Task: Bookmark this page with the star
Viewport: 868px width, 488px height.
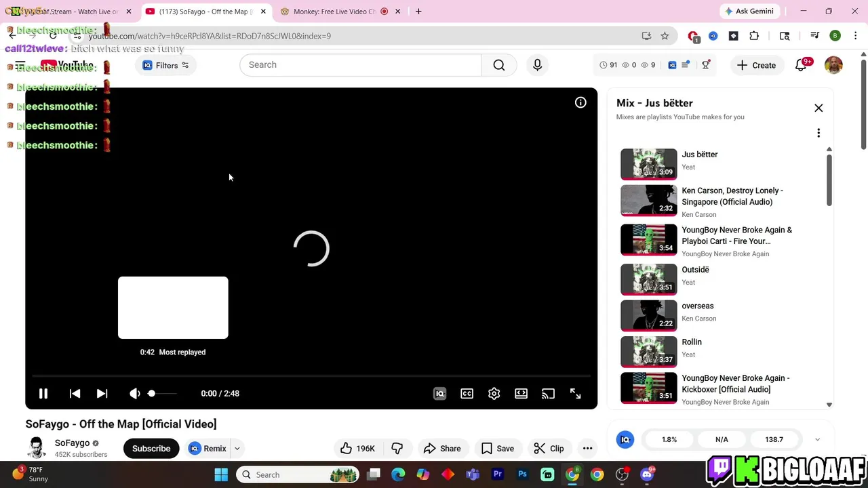Action: [665, 36]
